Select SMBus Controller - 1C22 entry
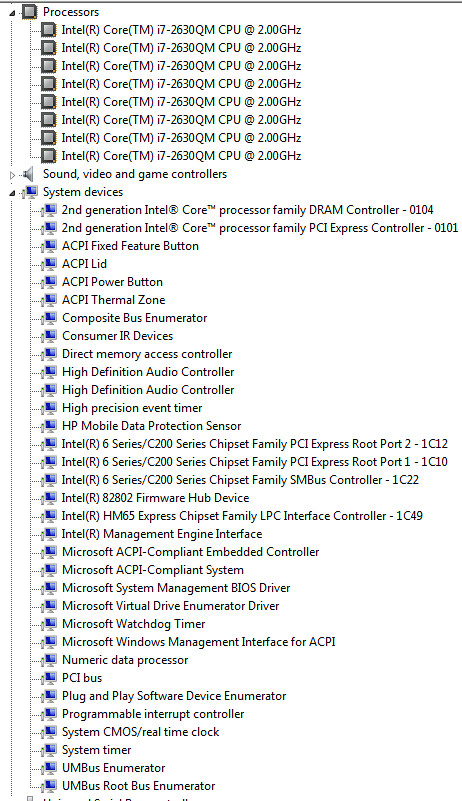The width and height of the screenshot is (462, 801). 240,480
